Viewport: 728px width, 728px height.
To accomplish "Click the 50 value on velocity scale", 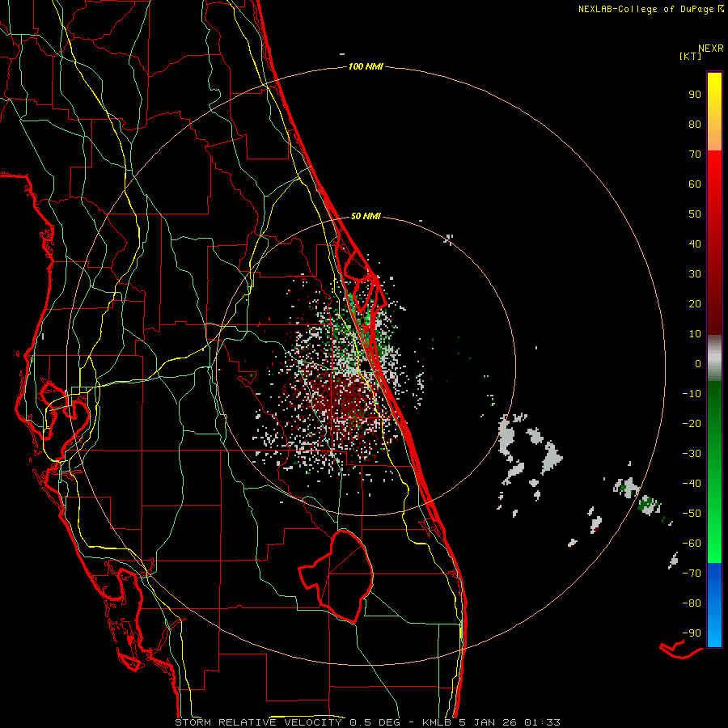I will pyautogui.click(x=695, y=214).
